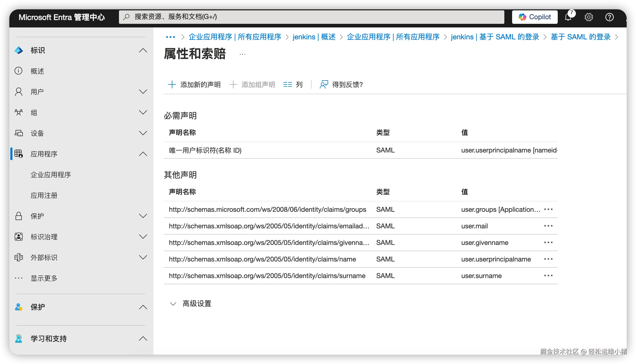Click the Copilot button
This screenshot has height=364, width=636.
click(x=535, y=17)
